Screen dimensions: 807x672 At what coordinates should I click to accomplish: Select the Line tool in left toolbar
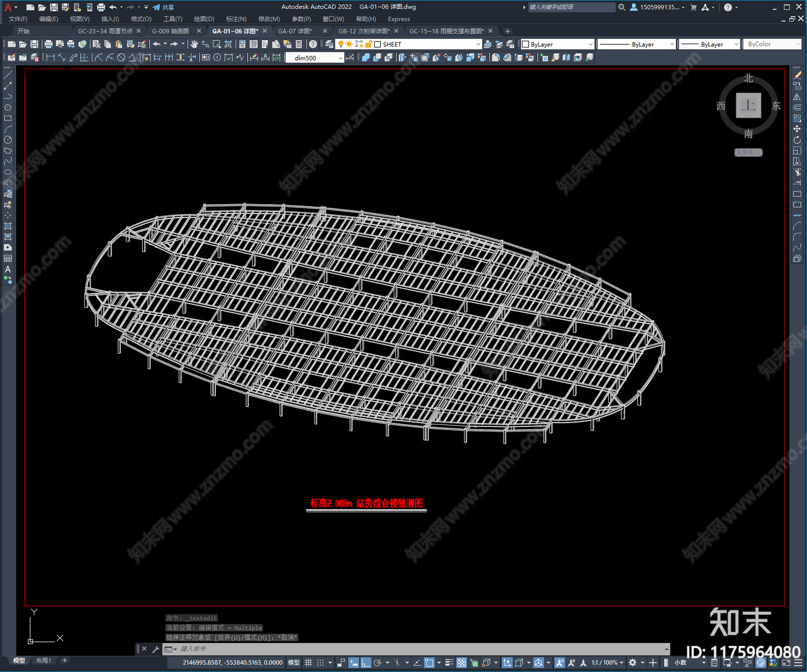pyautogui.click(x=8, y=75)
